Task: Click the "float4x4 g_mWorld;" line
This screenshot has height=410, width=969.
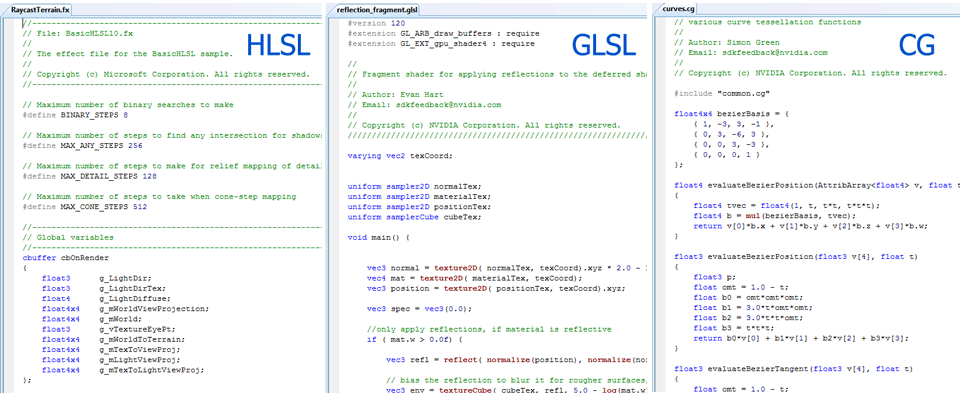Action: pos(91,318)
